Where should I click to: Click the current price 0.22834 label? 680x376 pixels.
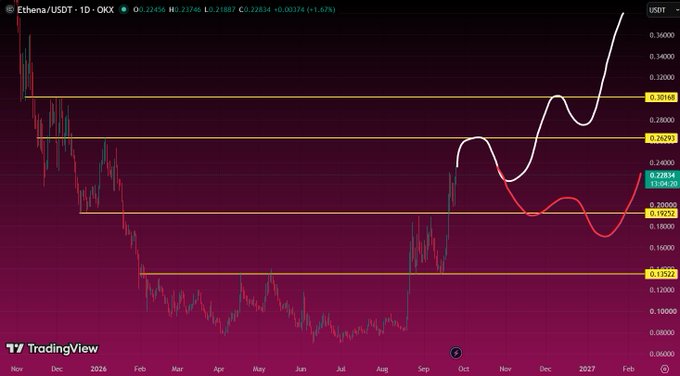pyautogui.click(x=662, y=175)
